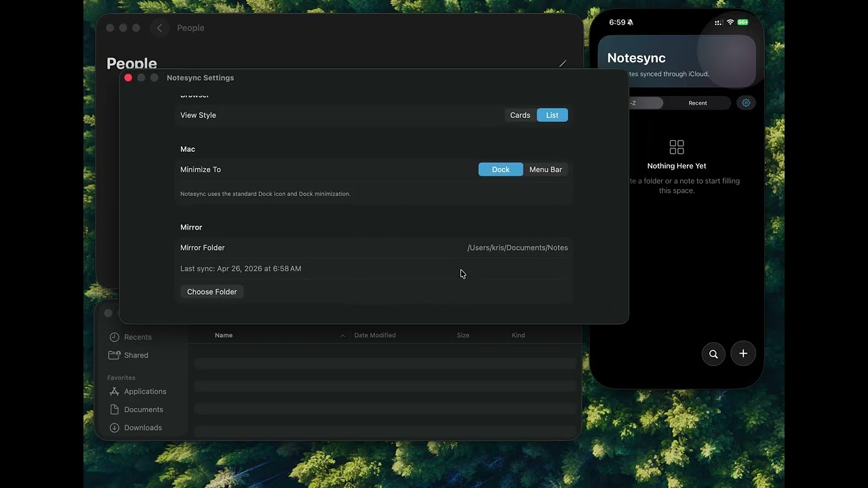Viewport: 868px width, 488px height.
Task: Click Favorites header in Finder sidebar
Action: coord(121,378)
